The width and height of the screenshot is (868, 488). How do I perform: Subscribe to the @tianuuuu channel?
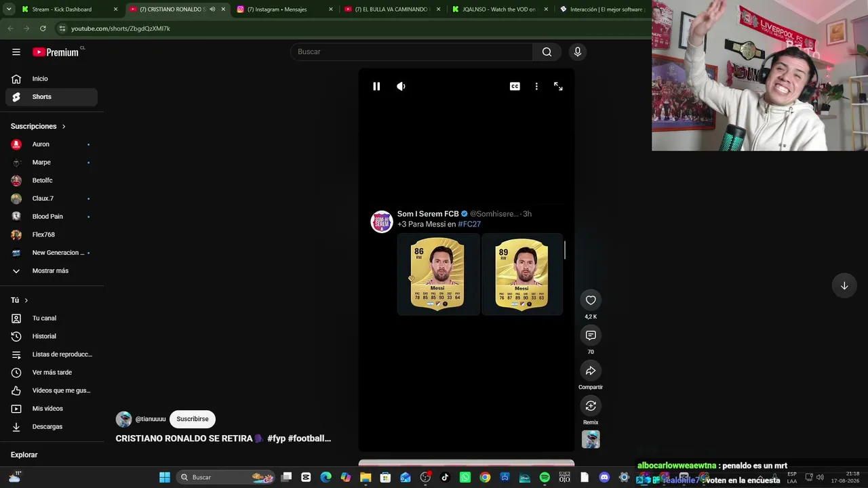pos(193,419)
